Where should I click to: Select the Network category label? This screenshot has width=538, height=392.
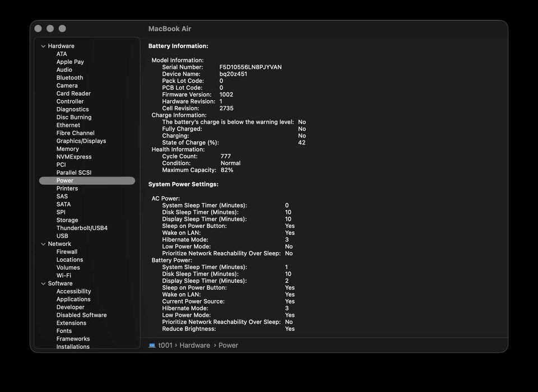[x=59, y=244]
